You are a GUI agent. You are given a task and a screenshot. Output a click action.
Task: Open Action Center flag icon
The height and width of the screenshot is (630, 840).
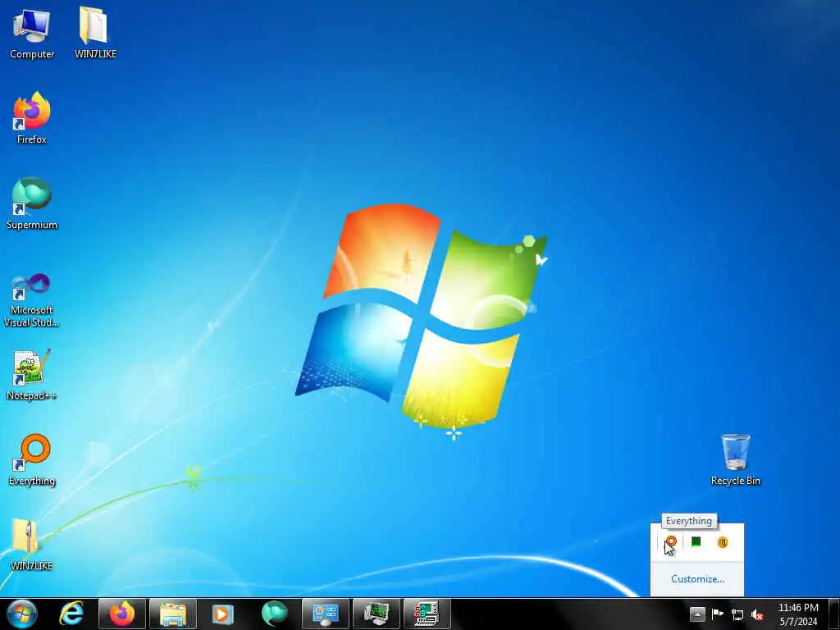pyautogui.click(x=717, y=614)
